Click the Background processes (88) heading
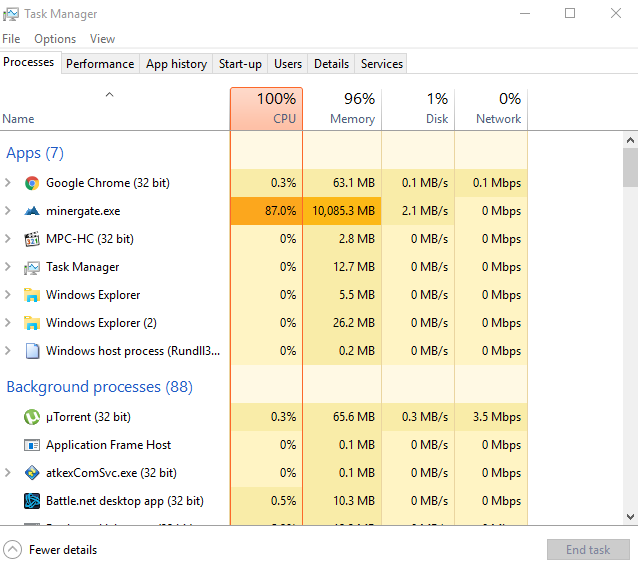The width and height of the screenshot is (638, 568). tap(100, 387)
